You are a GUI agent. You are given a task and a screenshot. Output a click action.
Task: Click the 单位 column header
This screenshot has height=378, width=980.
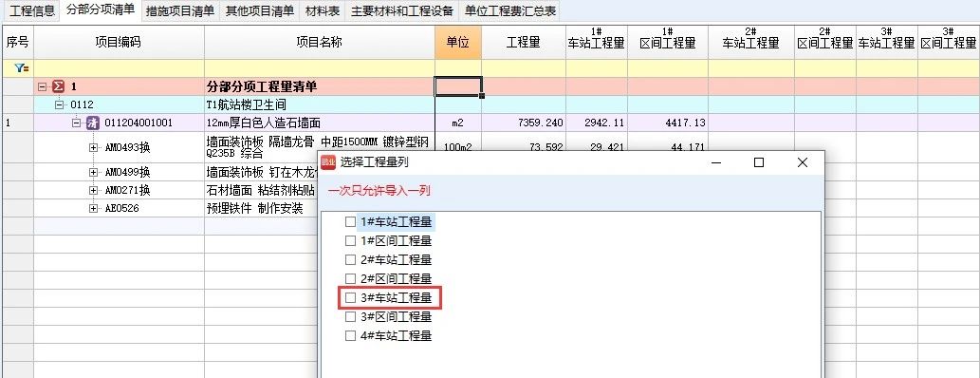(x=458, y=43)
